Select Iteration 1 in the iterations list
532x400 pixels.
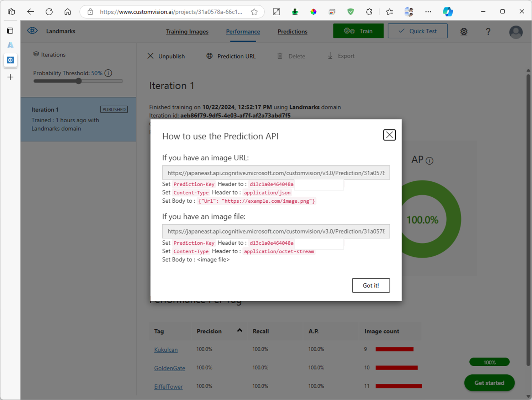[x=78, y=119]
